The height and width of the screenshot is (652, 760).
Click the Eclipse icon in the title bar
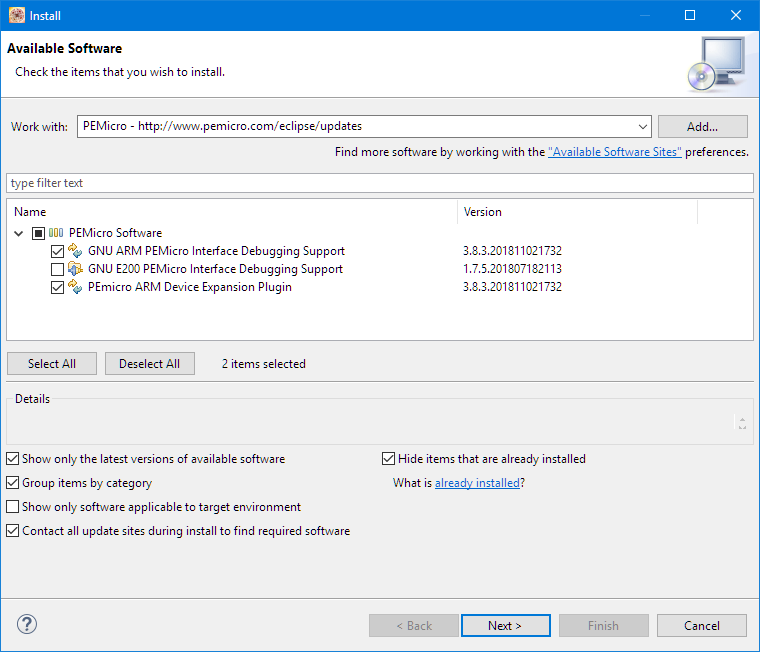coord(16,16)
